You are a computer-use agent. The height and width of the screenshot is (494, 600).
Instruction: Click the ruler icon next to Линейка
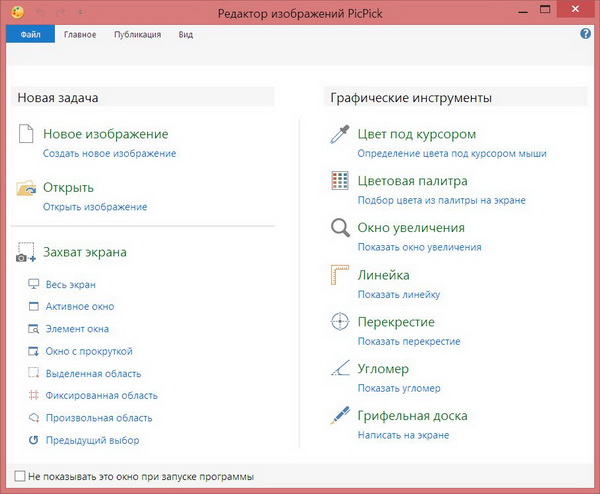pyautogui.click(x=340, y=276)
